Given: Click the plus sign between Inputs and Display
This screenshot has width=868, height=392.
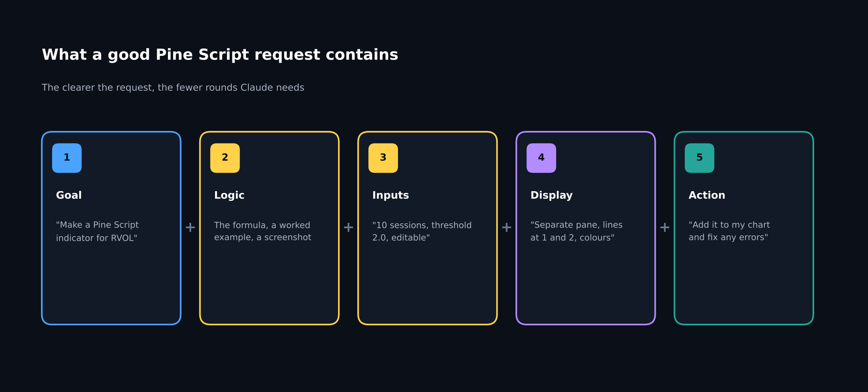Looking at the screenshot, I should point(506,228).
